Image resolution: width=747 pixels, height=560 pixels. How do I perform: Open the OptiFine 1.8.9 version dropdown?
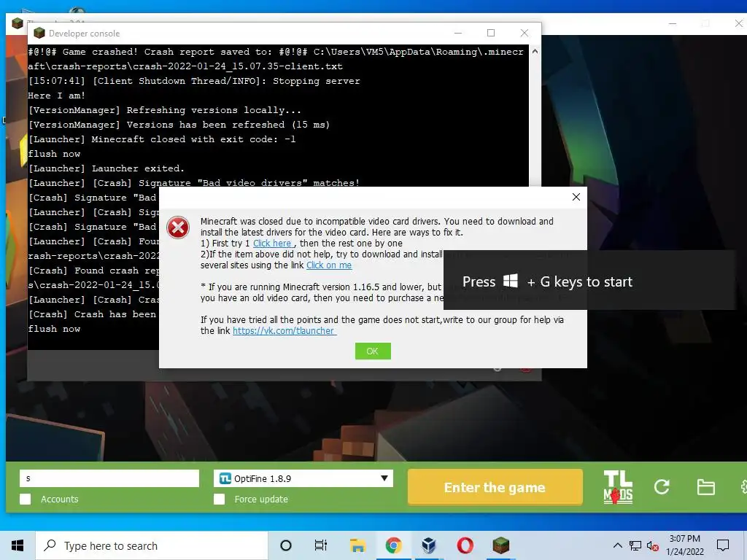[x=303, y=478]
